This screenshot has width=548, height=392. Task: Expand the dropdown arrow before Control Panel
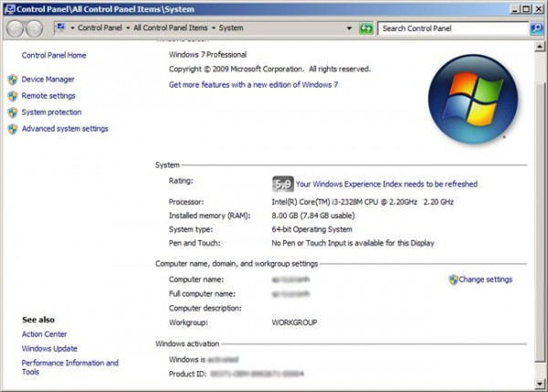pos(72,28)
